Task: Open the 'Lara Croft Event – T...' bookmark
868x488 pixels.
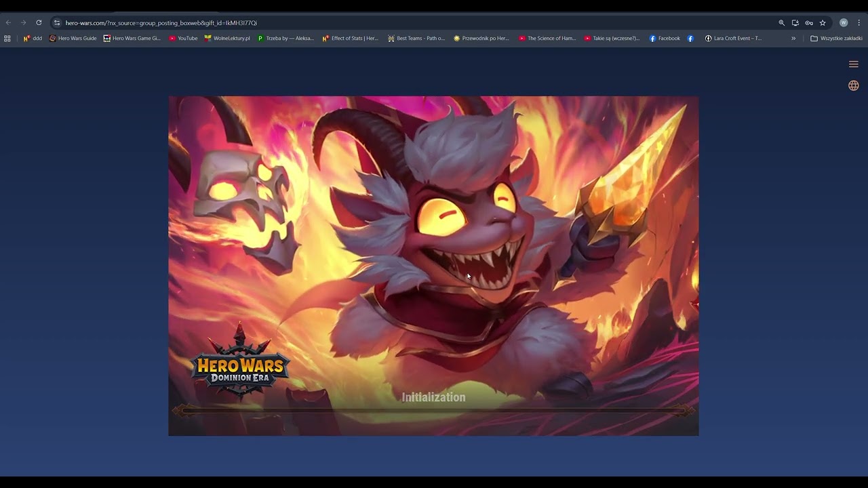Action: click(x=733, y=39)
